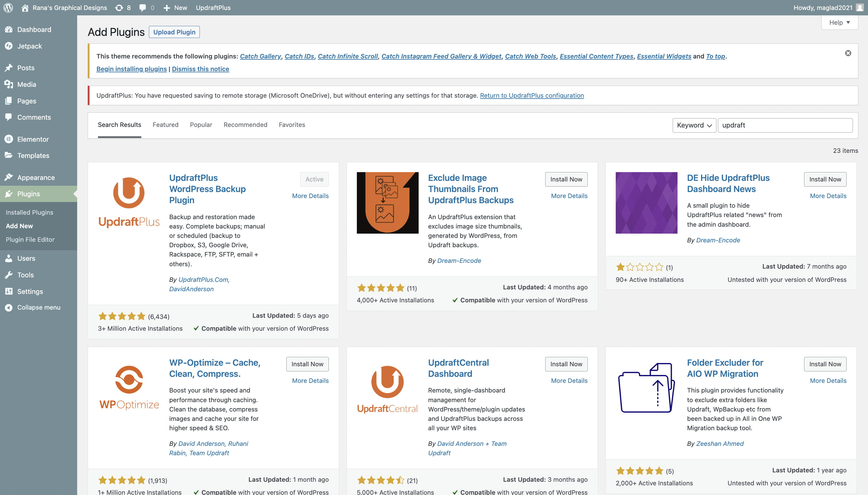
Task: Click the user avatar next to maglad2021
Action: point(860,8)
